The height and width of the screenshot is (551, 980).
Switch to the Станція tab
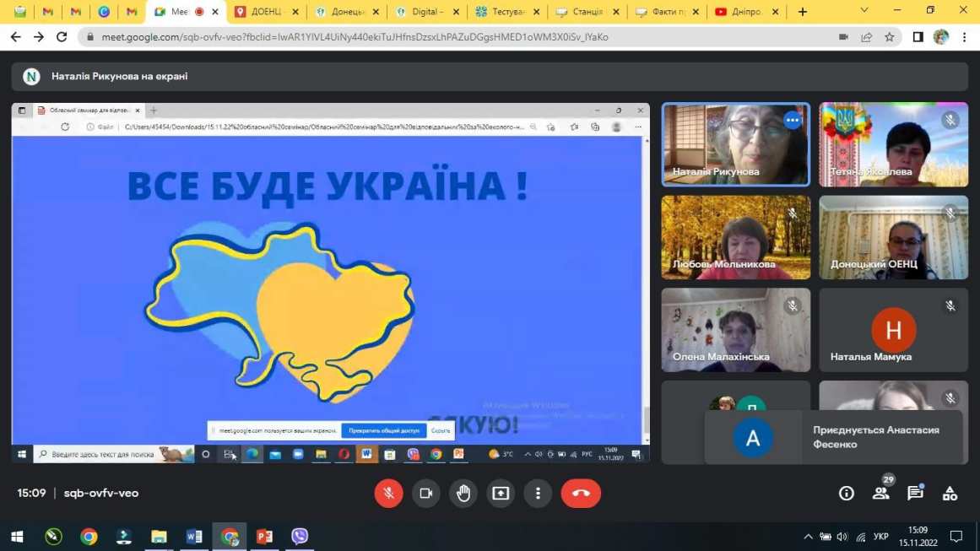587,12
